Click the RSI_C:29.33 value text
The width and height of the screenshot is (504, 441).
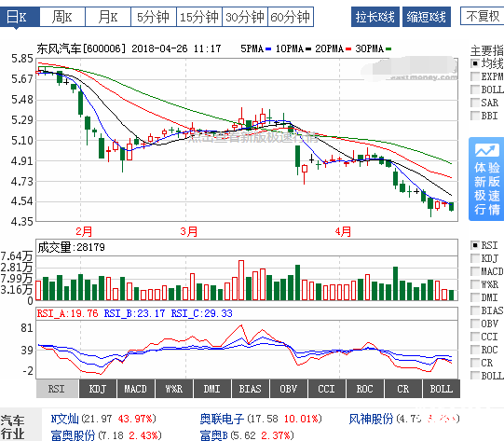pyautogui.click(x=201, y=313)
